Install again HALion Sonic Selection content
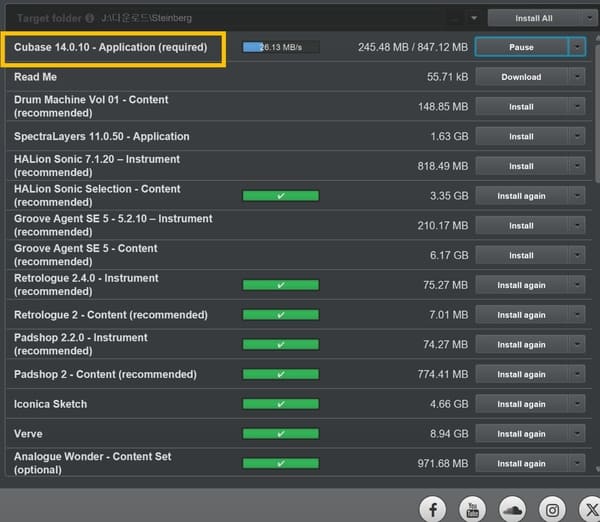 521,196
